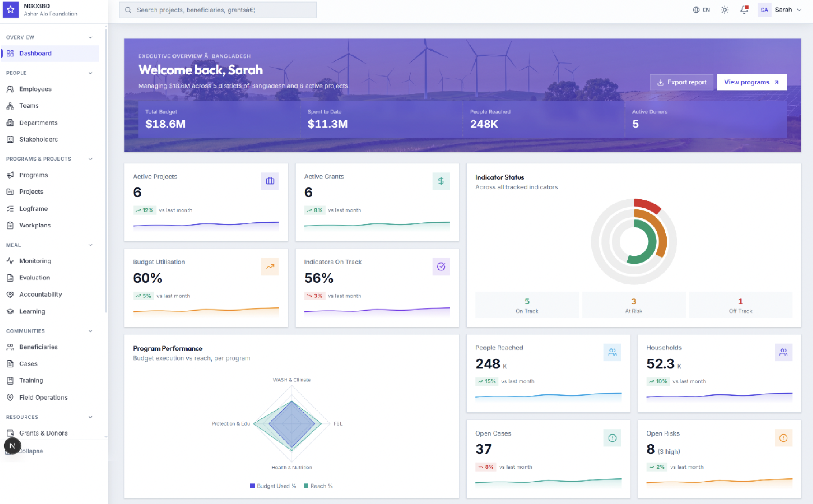Viewport: 813px width, 504px height.
Task: Click the search projects input field
Action: click(218, 10)
